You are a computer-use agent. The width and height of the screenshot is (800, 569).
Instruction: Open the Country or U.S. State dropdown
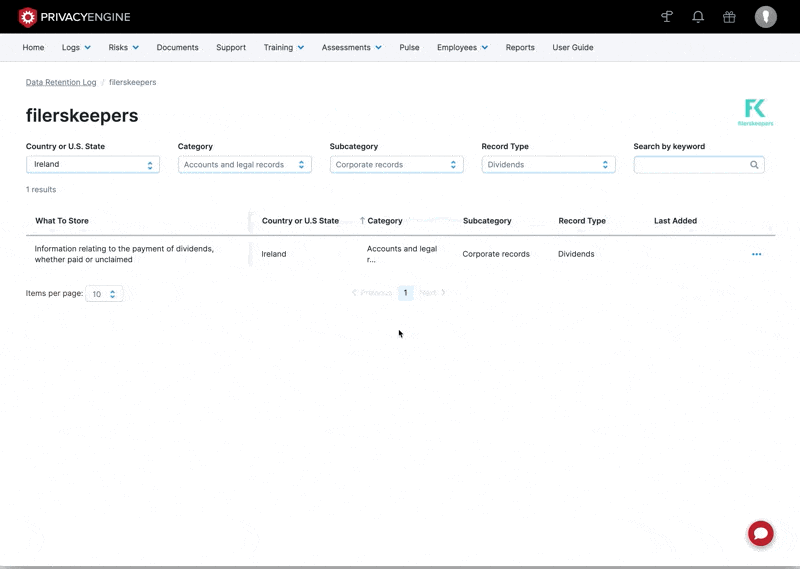[93, 164]
